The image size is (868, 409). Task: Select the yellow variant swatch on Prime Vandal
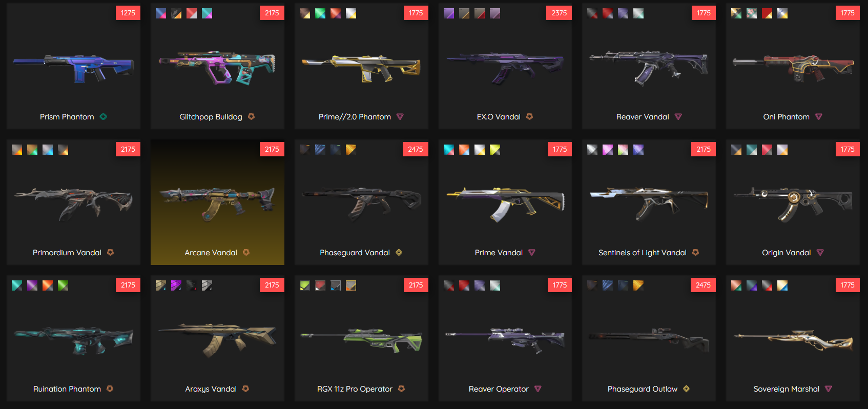click(495, 150)
